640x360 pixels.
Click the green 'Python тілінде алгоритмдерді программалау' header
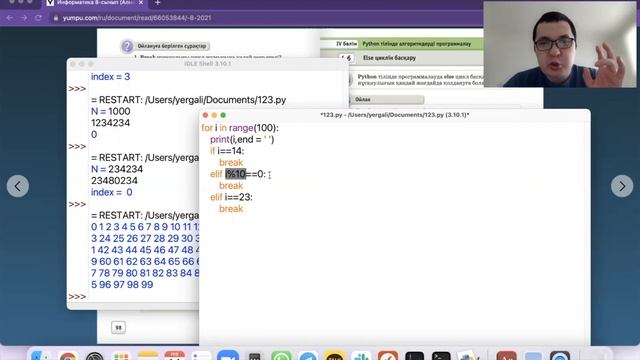[417, 44]
